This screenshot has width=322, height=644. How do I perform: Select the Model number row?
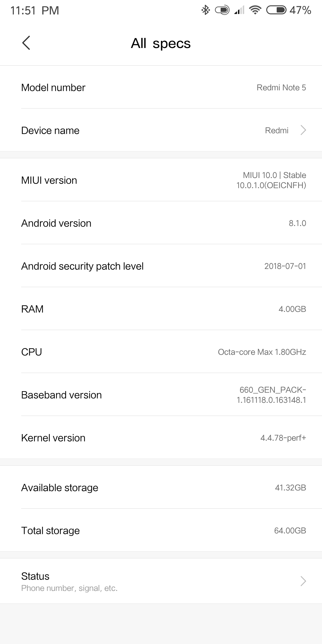click(161, 87)
